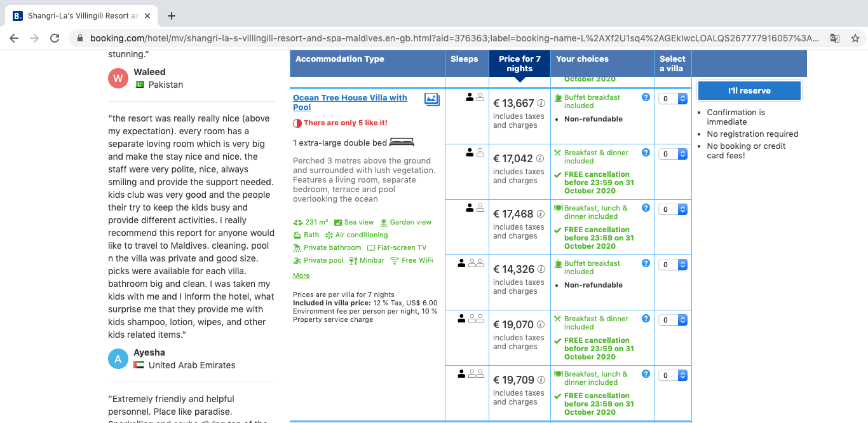Go back to the previous page
Screen dimensions: 868x423
pos(14,38)
